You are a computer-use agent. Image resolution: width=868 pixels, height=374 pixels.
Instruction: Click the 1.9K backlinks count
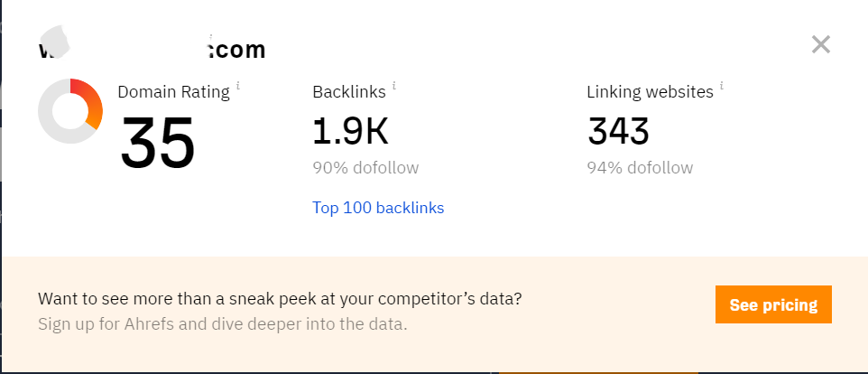[350, 132]
